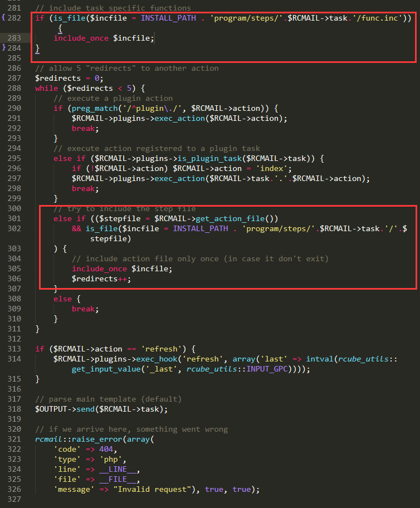The height and width of the screenshot is (508, 420).
Task: Click 'include_once' on line 305
Action: click(x=99, y=268)
